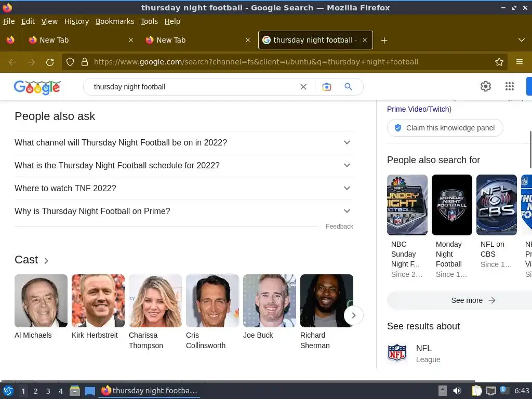Close the second New Tab
This screenshot has width=532, height=399.
pos(248,40)
